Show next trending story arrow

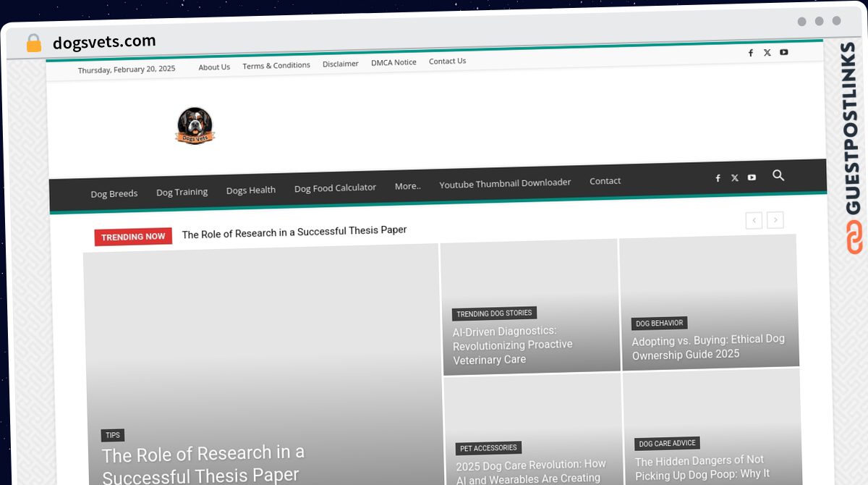775,220
